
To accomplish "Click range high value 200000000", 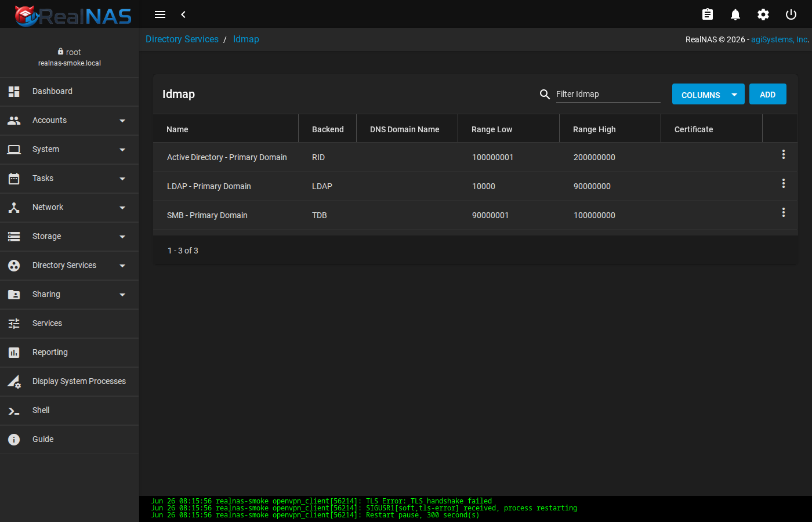I will [x=594, y=157].
